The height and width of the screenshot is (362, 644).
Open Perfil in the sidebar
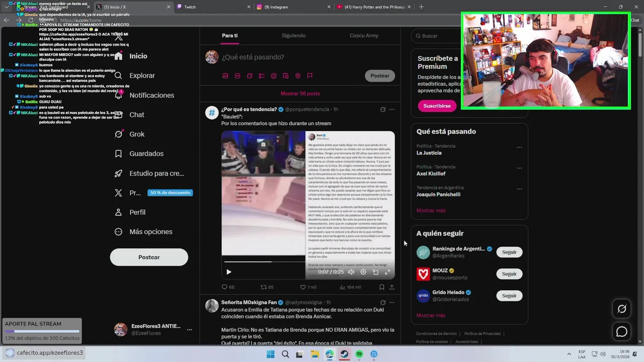(x=130, y=212)
